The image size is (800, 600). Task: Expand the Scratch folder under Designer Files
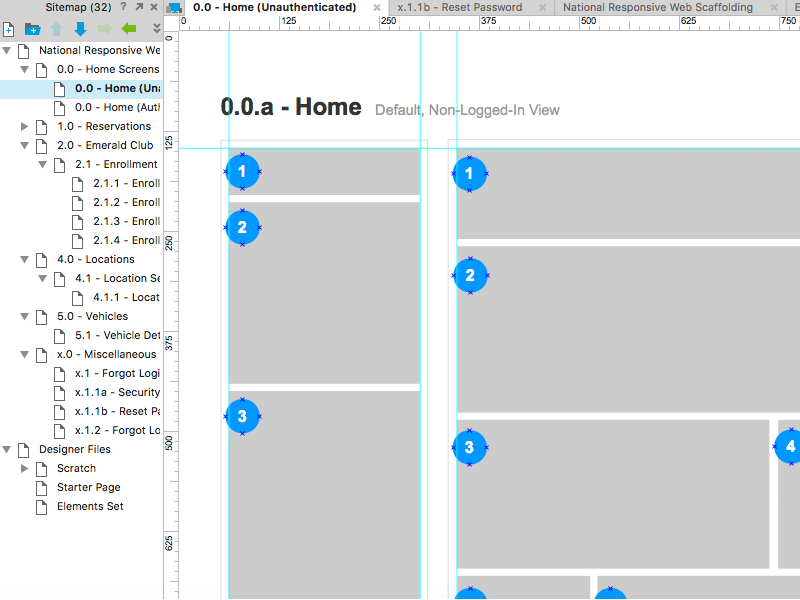point(24,468)
